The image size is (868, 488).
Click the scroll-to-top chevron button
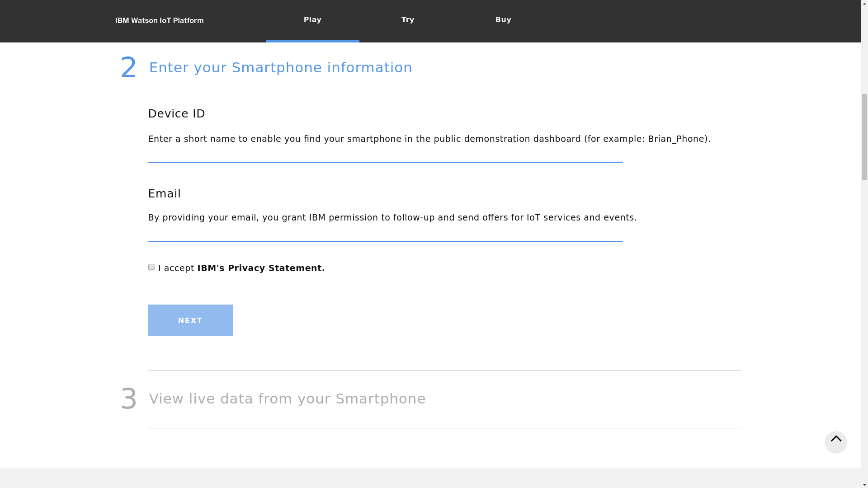[835, 442]
